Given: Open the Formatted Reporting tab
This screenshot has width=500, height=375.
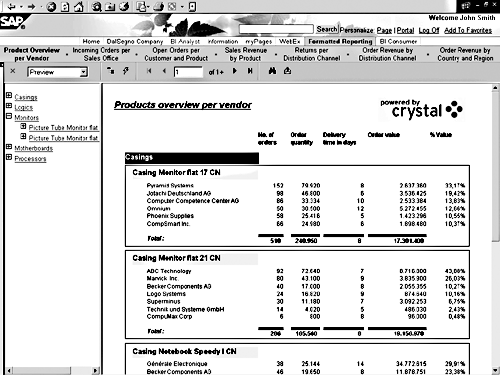Looking at the screenshot, I should 340,41.
